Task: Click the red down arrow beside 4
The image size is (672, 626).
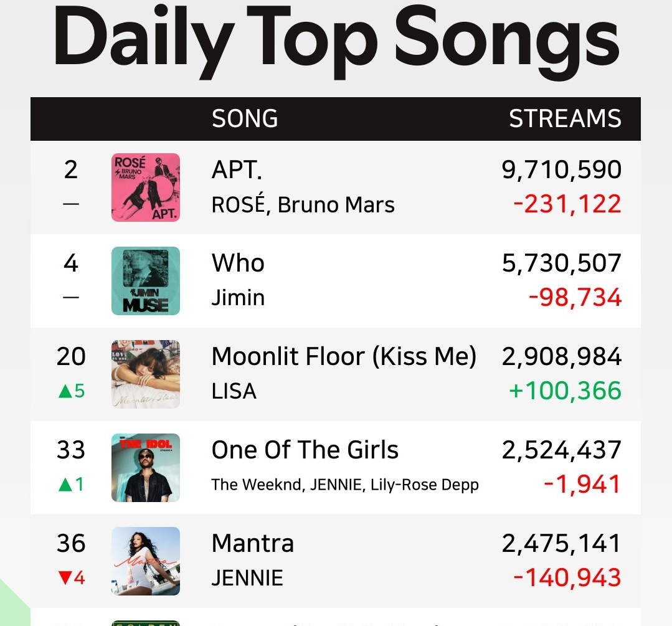Action: pos(65,578)
